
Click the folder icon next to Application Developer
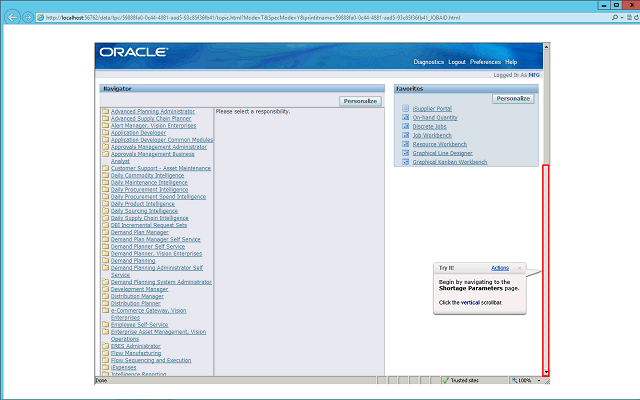[x=105, y=132]
